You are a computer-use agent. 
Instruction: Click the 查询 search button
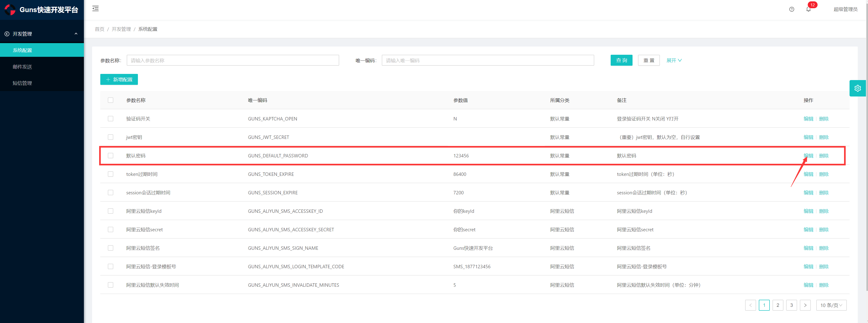tap(621, 60)
